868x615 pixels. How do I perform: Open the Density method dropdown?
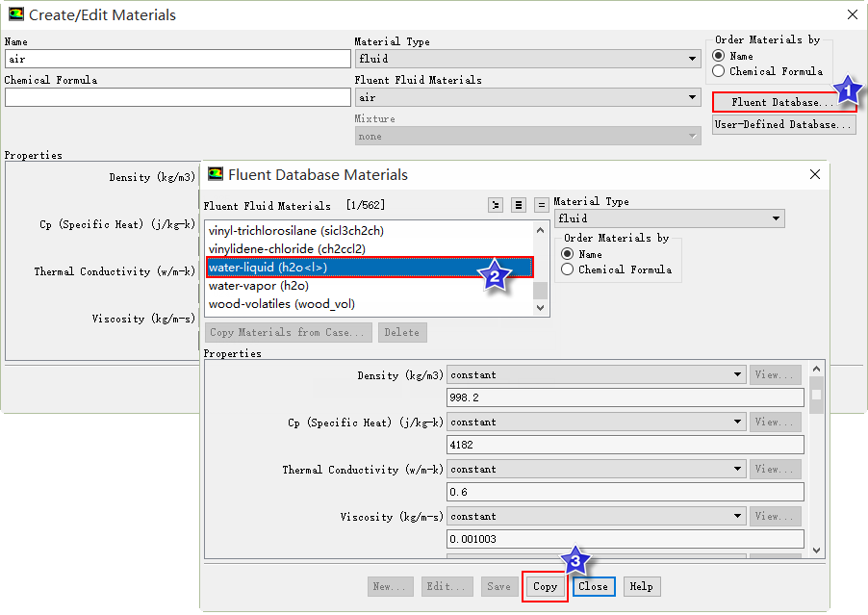pos(597,374)
